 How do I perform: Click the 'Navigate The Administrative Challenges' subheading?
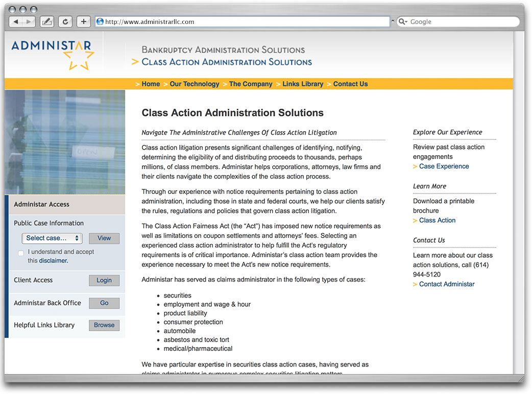(239, 133)
